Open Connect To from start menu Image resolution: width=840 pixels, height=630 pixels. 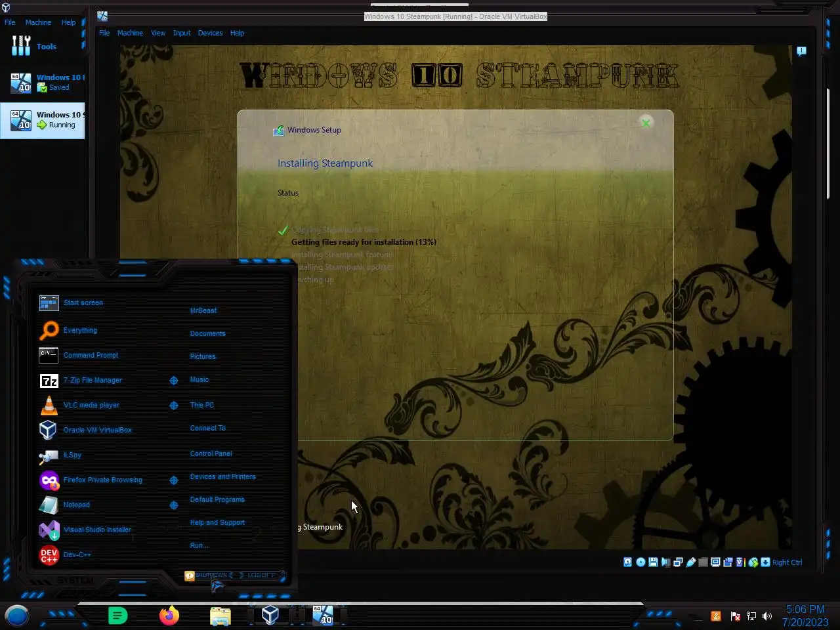point(208,428)
